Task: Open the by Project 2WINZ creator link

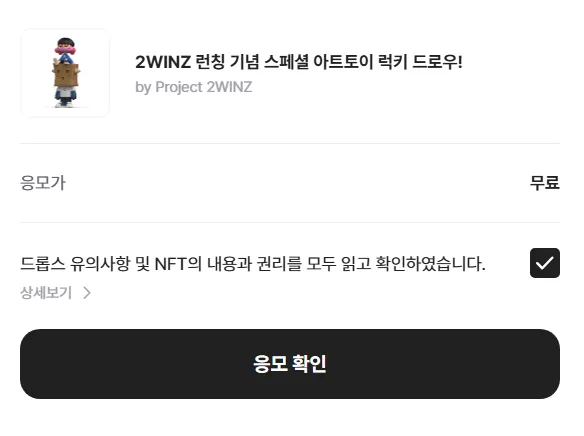Action: coord(193,87)
